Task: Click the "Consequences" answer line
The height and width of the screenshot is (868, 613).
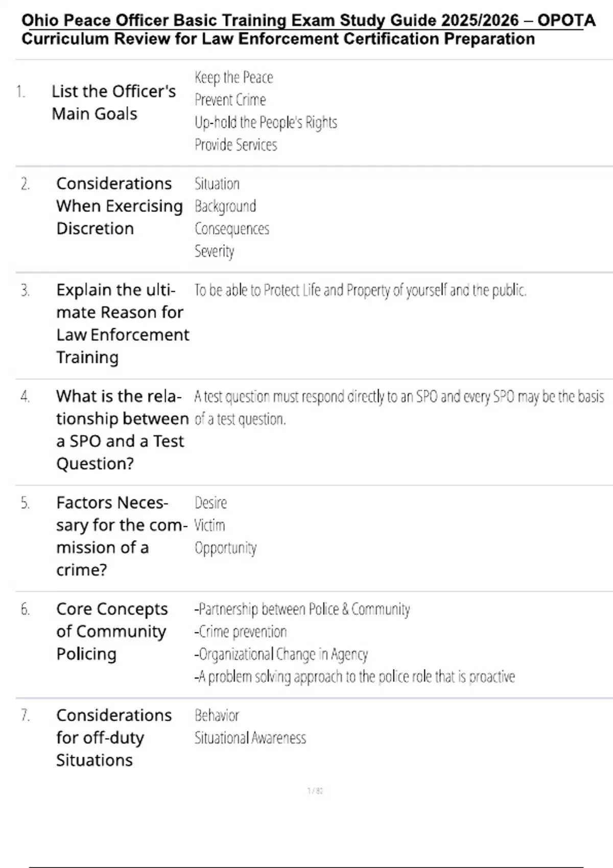Action: tap(232, 229)
